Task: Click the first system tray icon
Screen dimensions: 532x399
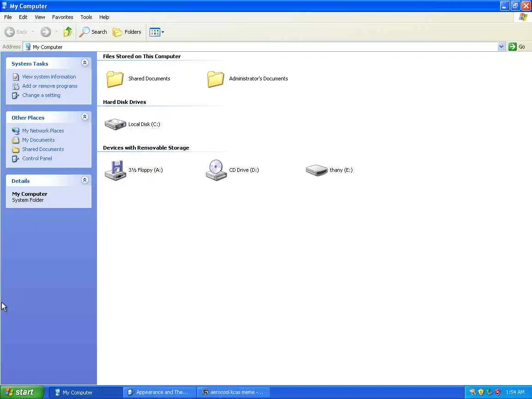Action: (472, 392)
